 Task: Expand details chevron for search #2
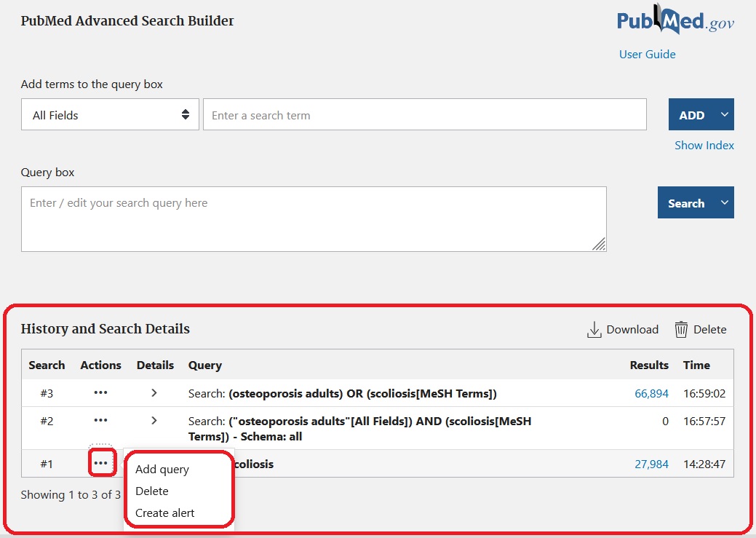pos(154,421)
